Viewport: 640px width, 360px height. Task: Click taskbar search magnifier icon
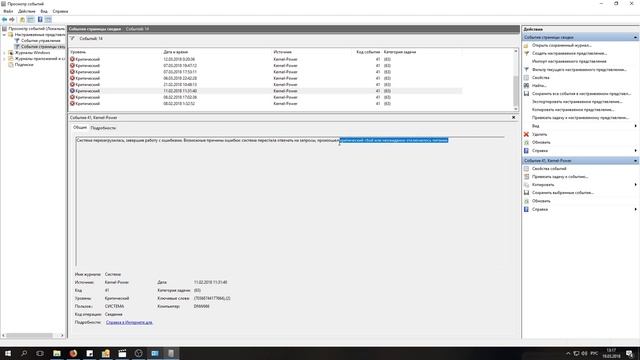24,353
